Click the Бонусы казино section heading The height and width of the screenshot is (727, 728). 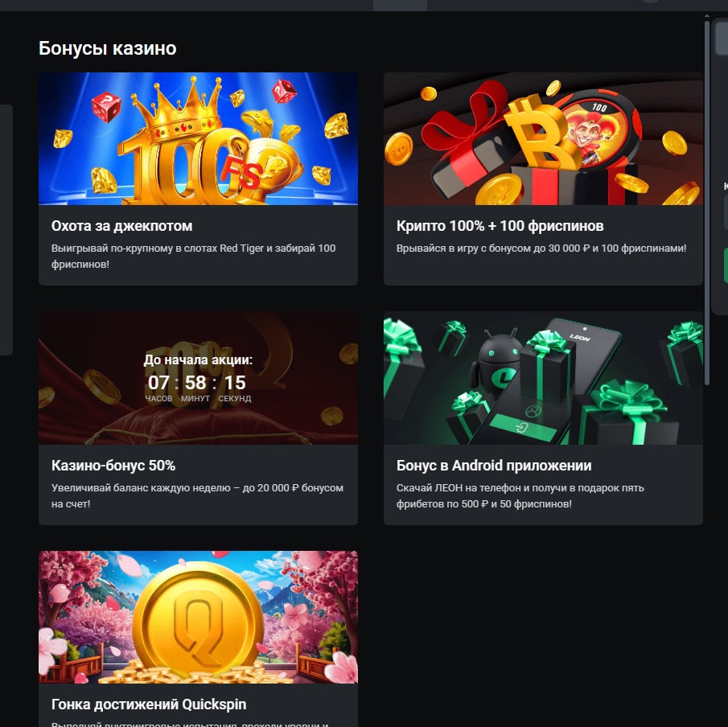(107, 48)
